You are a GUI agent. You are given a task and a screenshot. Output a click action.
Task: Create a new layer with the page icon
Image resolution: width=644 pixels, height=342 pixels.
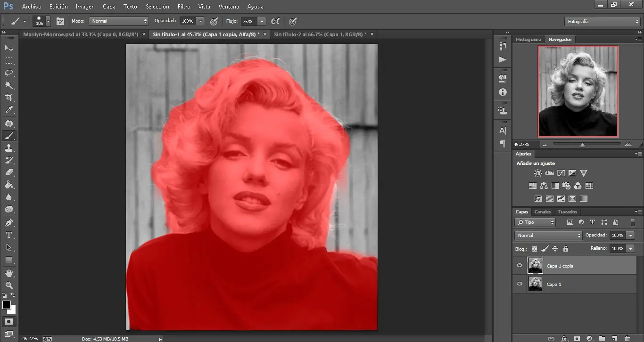point(614,338)
